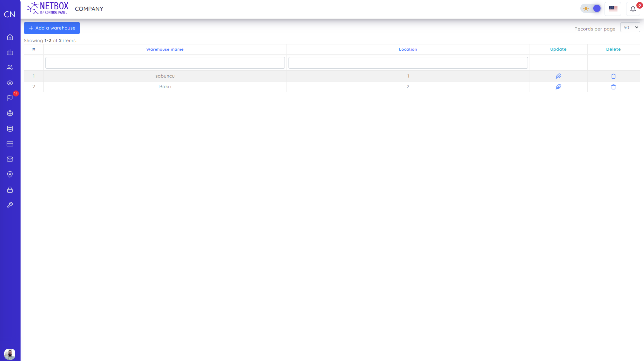The width and height of the screenshot is (644, 361).
Task: Toggle the light/dark theme switch
Action: point(591,9)
